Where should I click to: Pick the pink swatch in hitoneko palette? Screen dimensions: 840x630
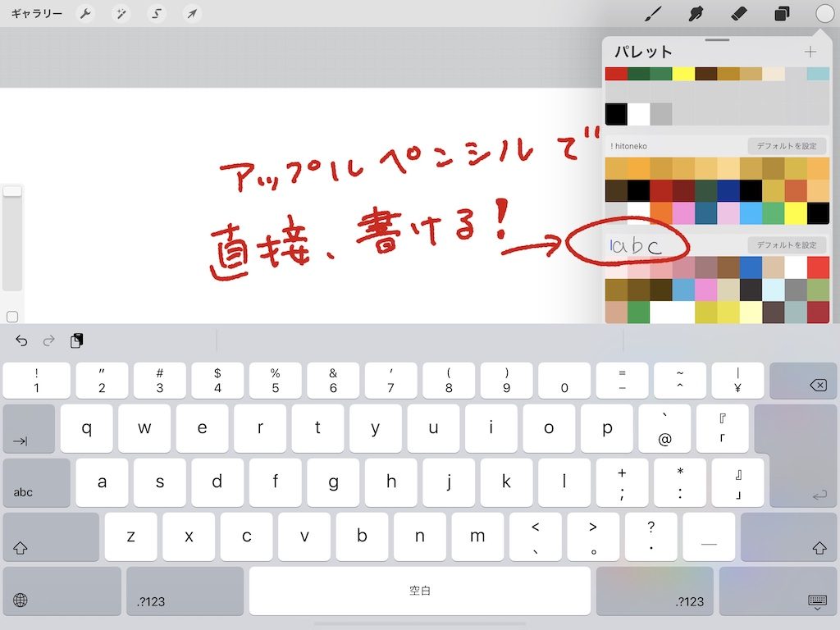pos(683,213)
